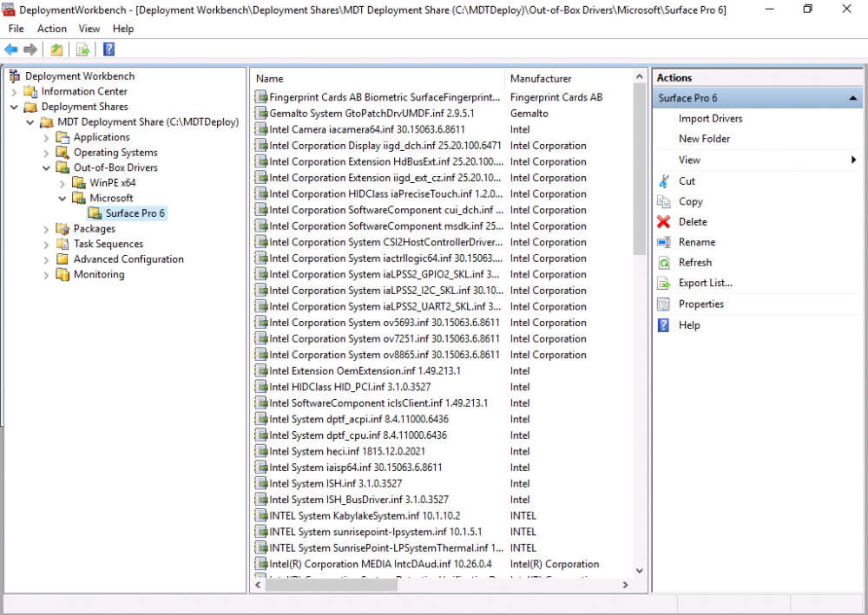Click the red Delete X icon
Screen dimensions: 868x615
tap(664, 222)
